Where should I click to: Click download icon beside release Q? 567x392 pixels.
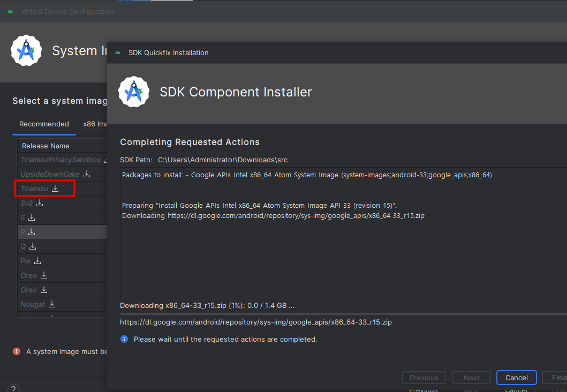pyautogui.click(x=33, y=246)
